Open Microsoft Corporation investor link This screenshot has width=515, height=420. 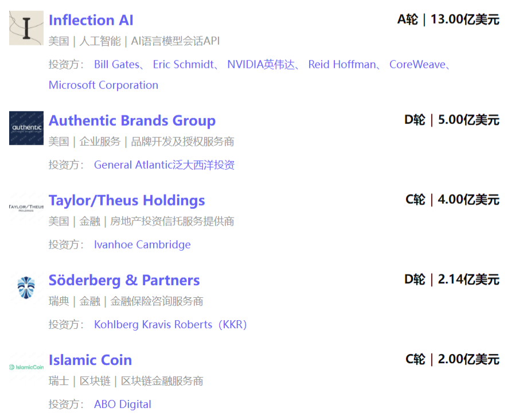(103, 85)
